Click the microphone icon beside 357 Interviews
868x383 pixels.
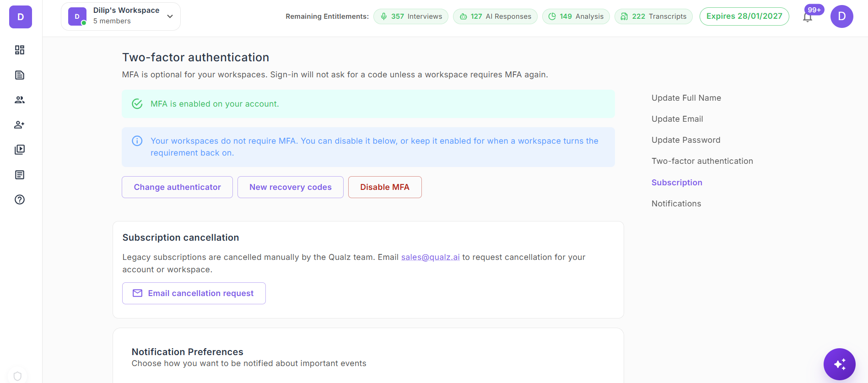(x=384, y=16)
